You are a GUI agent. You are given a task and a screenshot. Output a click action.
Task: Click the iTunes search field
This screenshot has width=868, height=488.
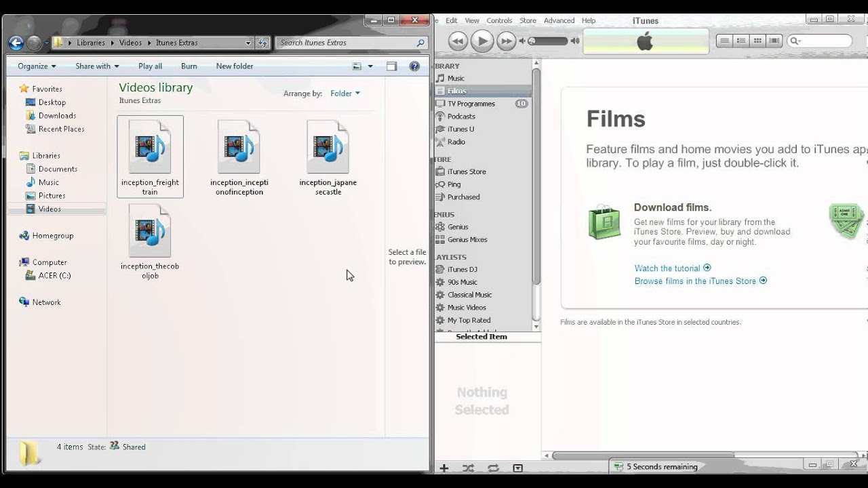pos(820,41)
